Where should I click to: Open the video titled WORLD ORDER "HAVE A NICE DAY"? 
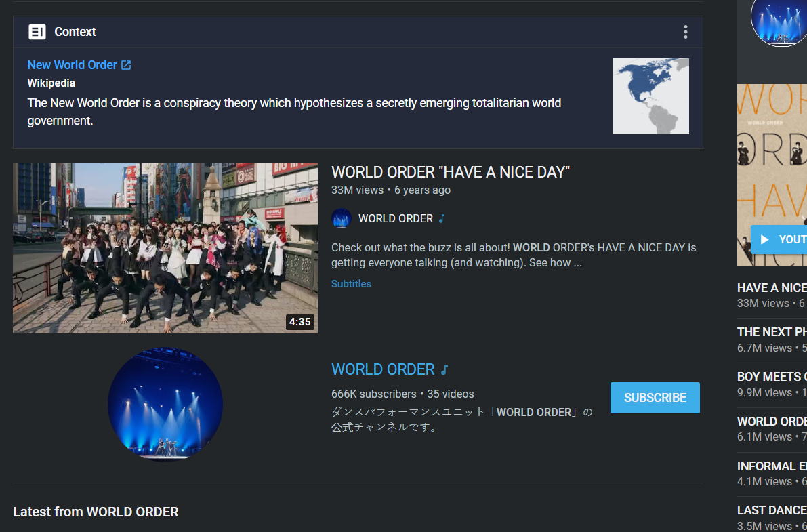pos(451,172)
